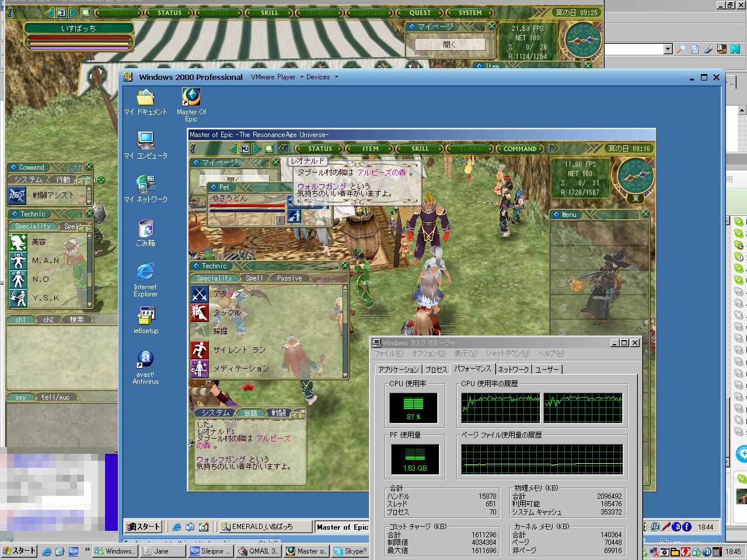Viewport: 747px width, 560px height.
Task: Open QUEST in the background game menu bar
Action: (420, 13)
